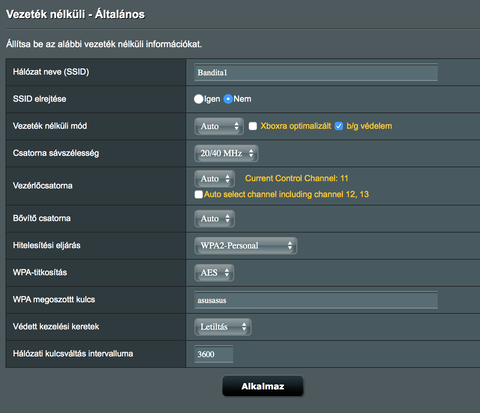The image size is (480, 413).
Task: Uncheck the b/g védelem checkbox
Action: tap(339, 126)
